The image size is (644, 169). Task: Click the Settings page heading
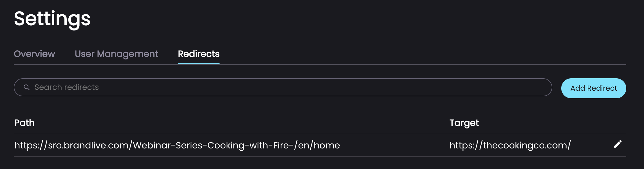52,19
